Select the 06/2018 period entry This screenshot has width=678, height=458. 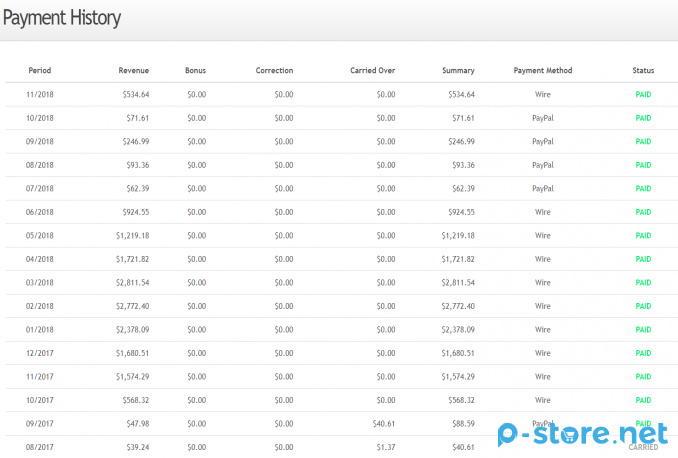38,212
